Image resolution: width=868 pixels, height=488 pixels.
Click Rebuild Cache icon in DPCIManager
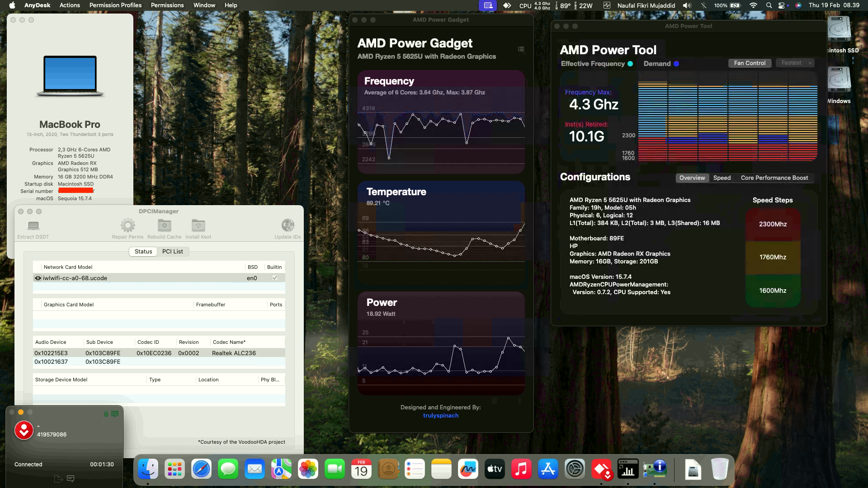pos(164,225)
